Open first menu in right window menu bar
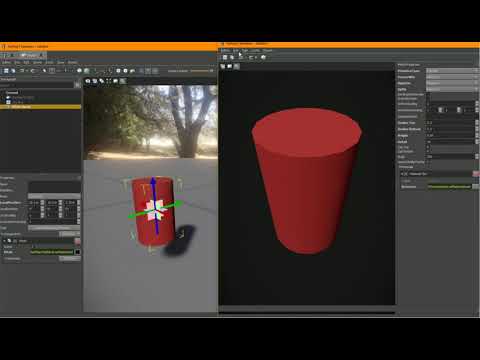The height and width of the screenshot is (360, 480). [225, 51]
